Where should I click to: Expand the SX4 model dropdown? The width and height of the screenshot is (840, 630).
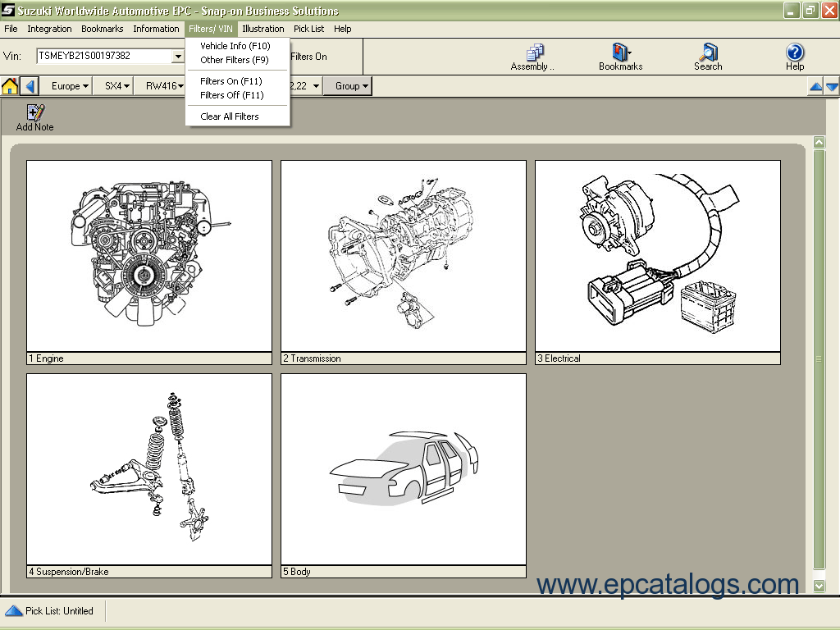click(115, 85)
